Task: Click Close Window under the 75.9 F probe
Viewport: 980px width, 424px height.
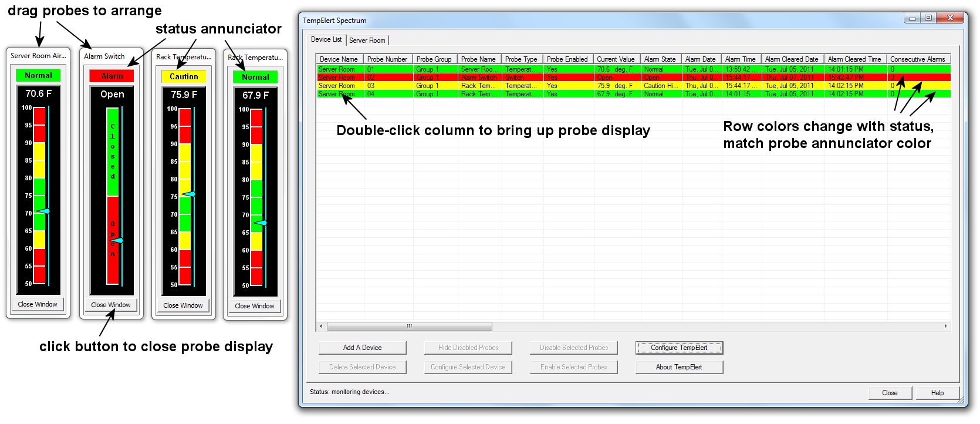Action: coord(183,305)
